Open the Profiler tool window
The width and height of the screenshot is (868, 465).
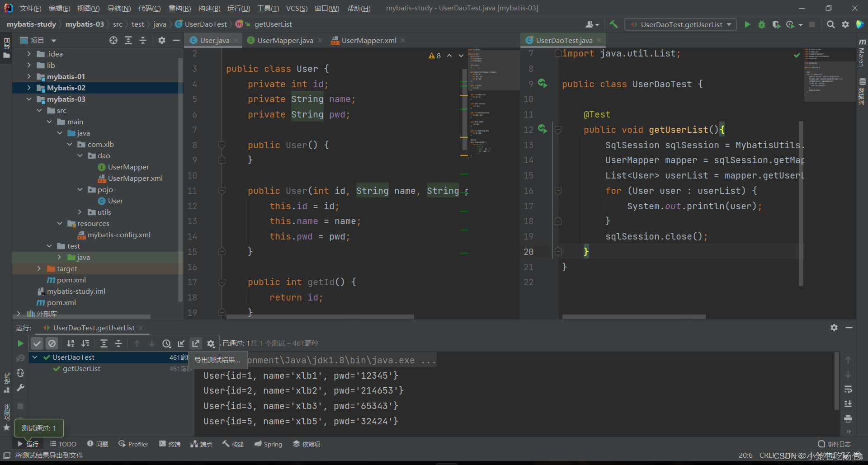133,444
